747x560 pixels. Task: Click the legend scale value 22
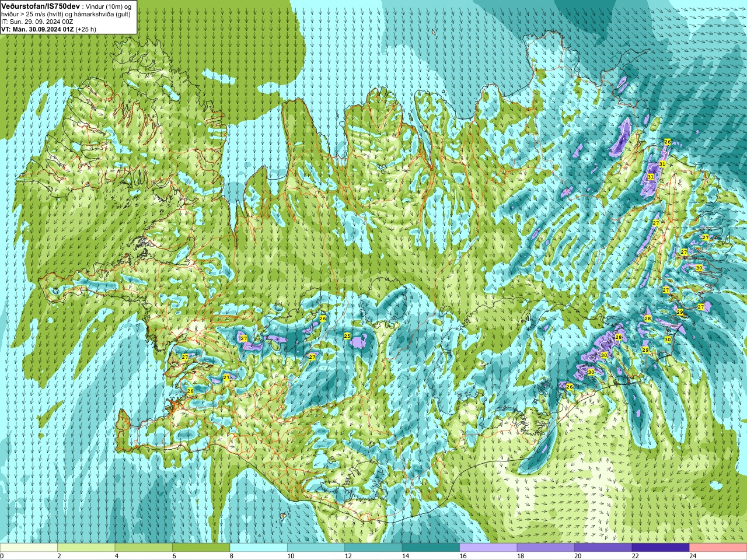point(636,556)
